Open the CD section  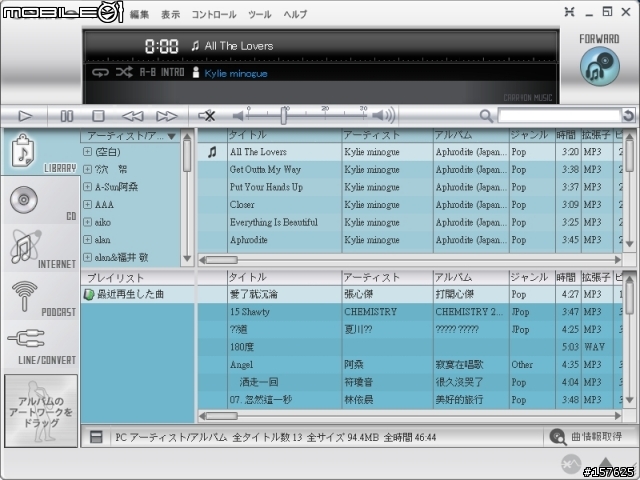[x=41, y=200]
